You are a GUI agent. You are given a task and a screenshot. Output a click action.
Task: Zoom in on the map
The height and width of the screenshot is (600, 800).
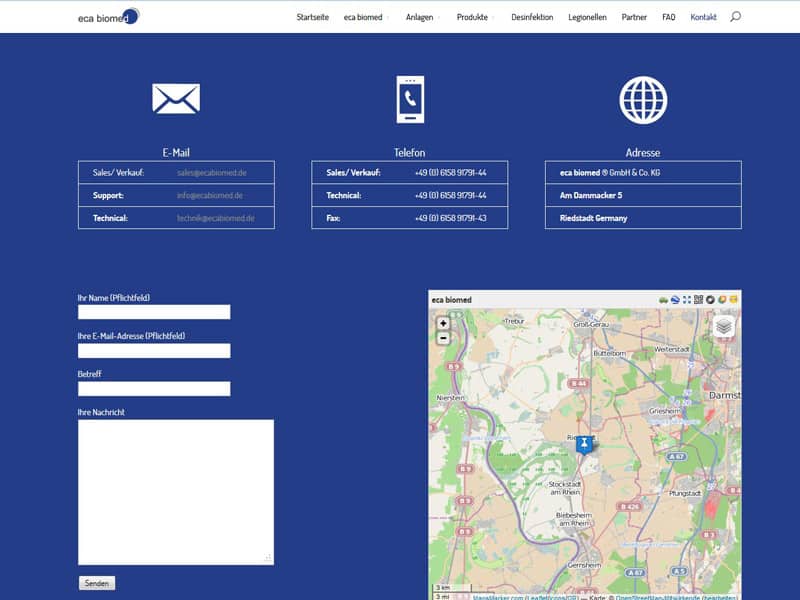click(x=443, y=323)
